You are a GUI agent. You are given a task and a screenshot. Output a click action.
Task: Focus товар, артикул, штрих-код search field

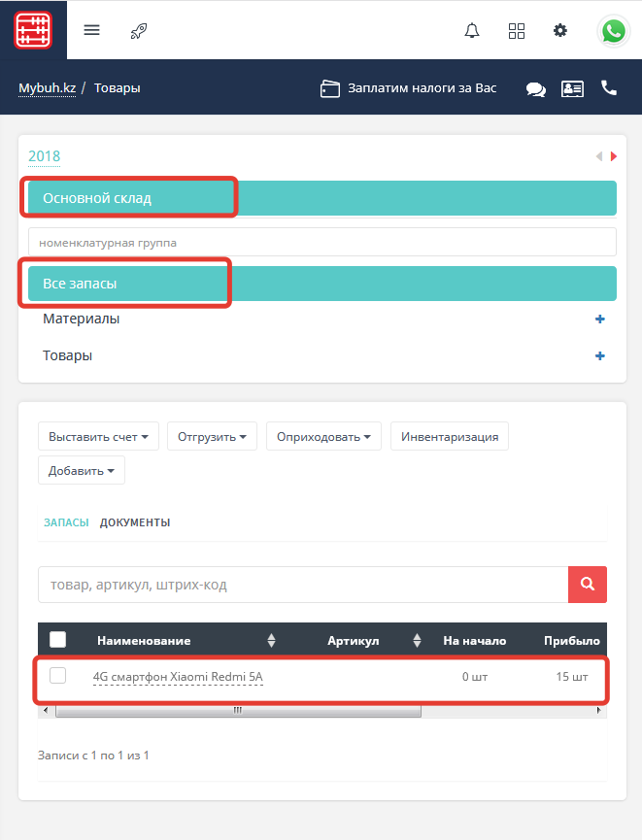pos(303,585)
